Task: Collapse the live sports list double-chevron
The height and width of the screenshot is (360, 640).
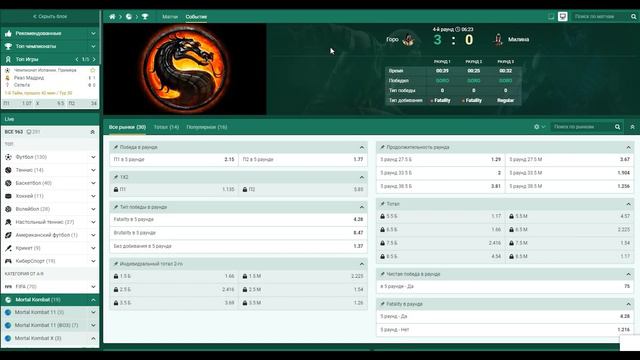Action: point(93,132)
